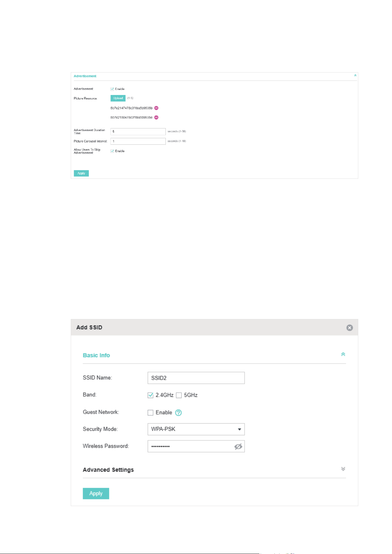Screen dimensions: 392x554
Task: Open the Security Mode dropdown
Action: [196, 429]
